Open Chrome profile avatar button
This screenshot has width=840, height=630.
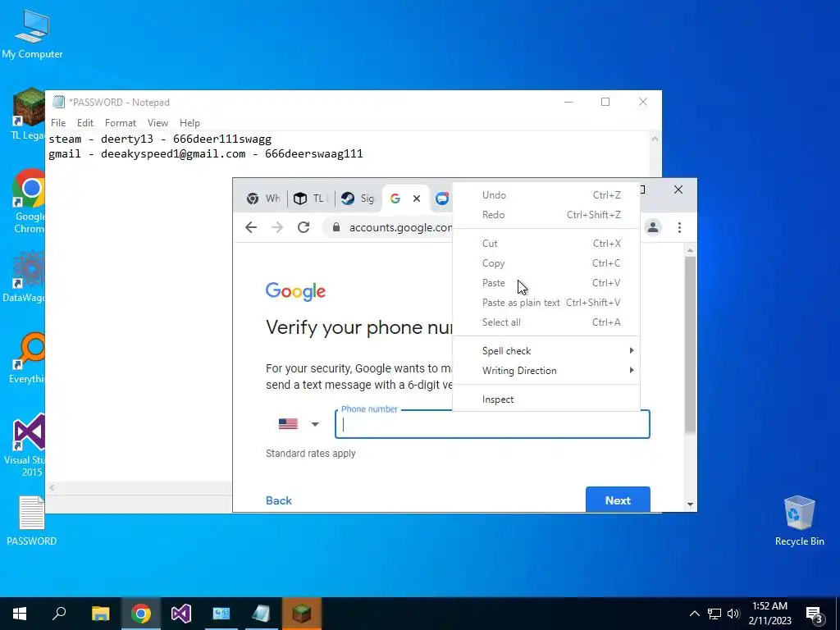point(652,227)
